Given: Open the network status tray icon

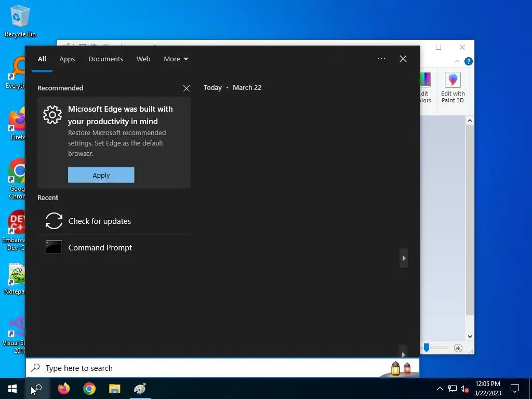Looking at the screenshot, I should (x=453, y=389).
